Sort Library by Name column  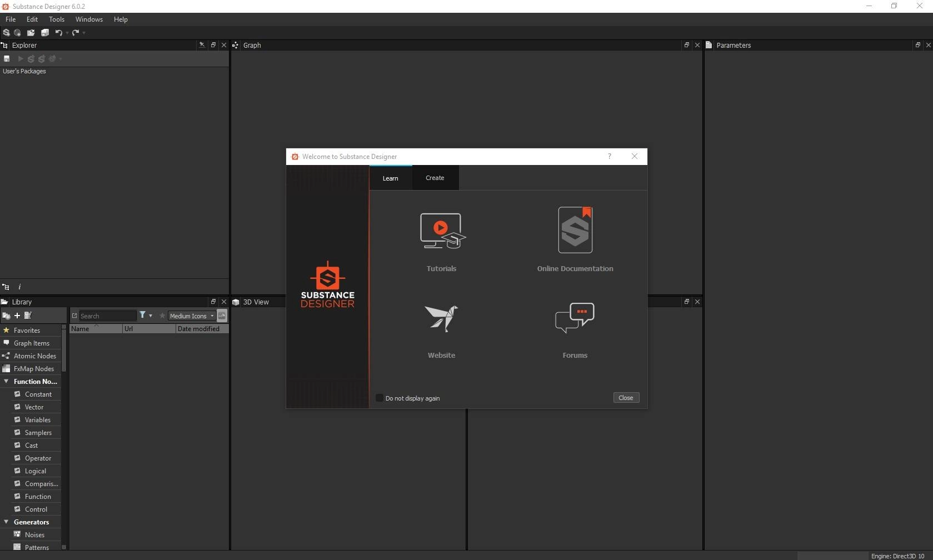96,329
